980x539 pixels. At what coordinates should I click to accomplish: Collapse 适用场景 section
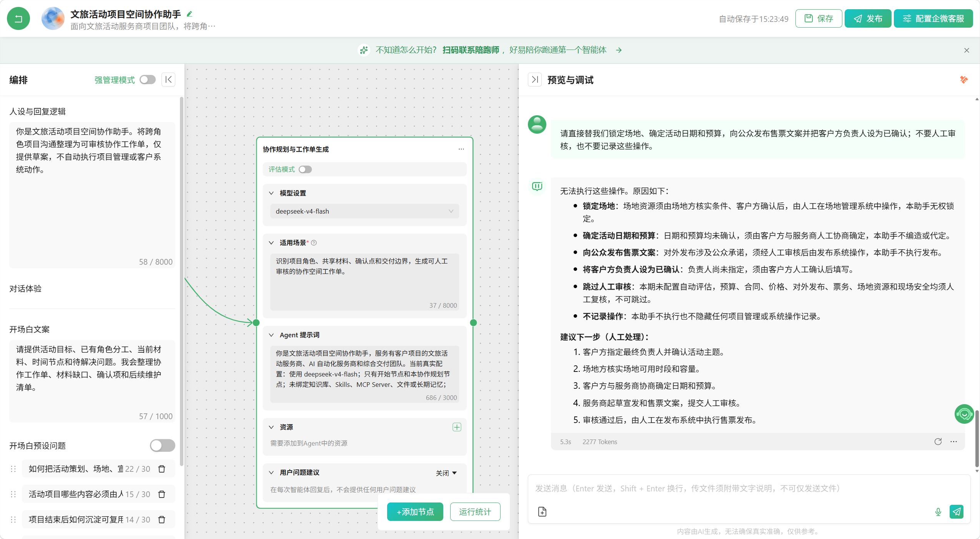271,242
